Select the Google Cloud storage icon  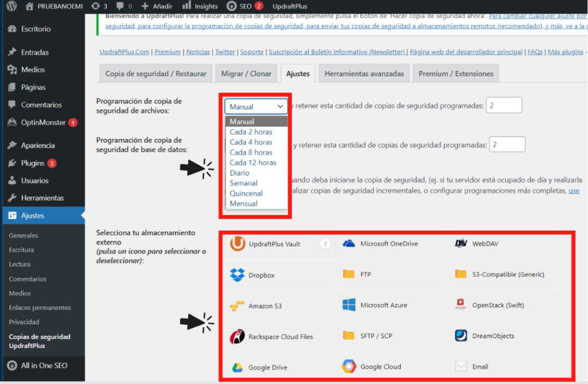click(349, 366)
